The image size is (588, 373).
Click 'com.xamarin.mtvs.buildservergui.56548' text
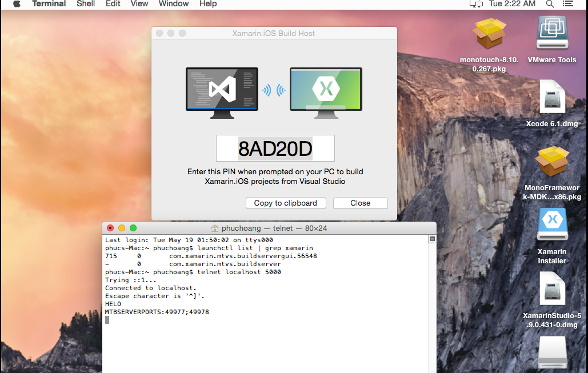pyautogui.click(x=243, y=256)
